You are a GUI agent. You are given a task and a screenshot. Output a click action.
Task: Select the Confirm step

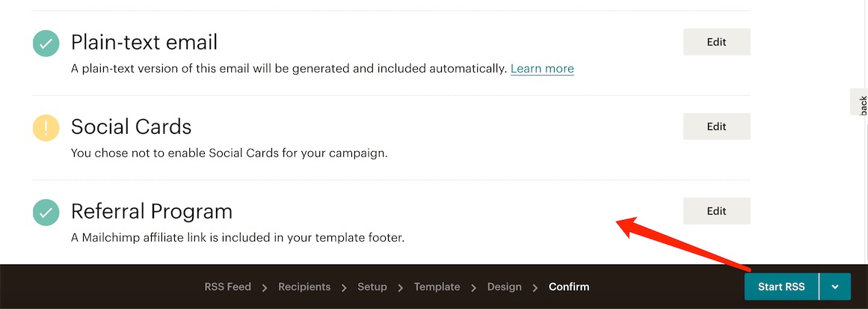click(x=569, y=287)
